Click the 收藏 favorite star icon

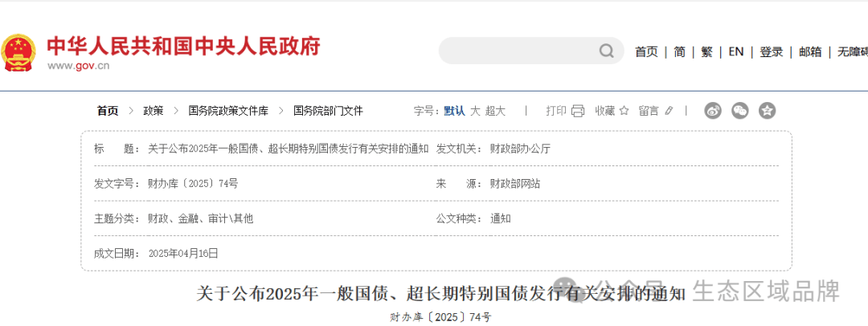click(624, 111)
